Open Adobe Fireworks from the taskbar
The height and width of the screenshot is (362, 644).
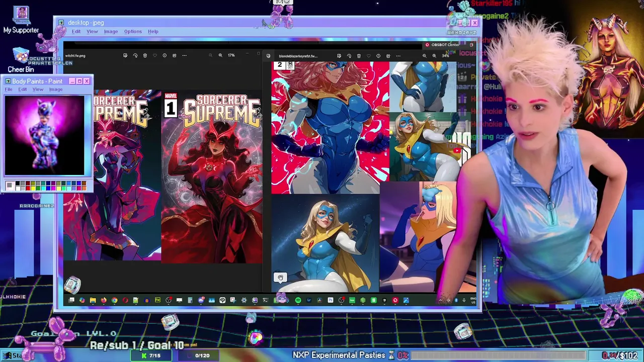pyautogui.click(x=157, y=300)
